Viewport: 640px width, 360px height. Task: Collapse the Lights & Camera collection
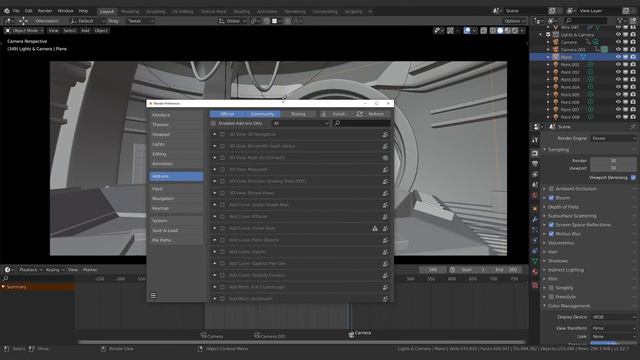(541, 35)
